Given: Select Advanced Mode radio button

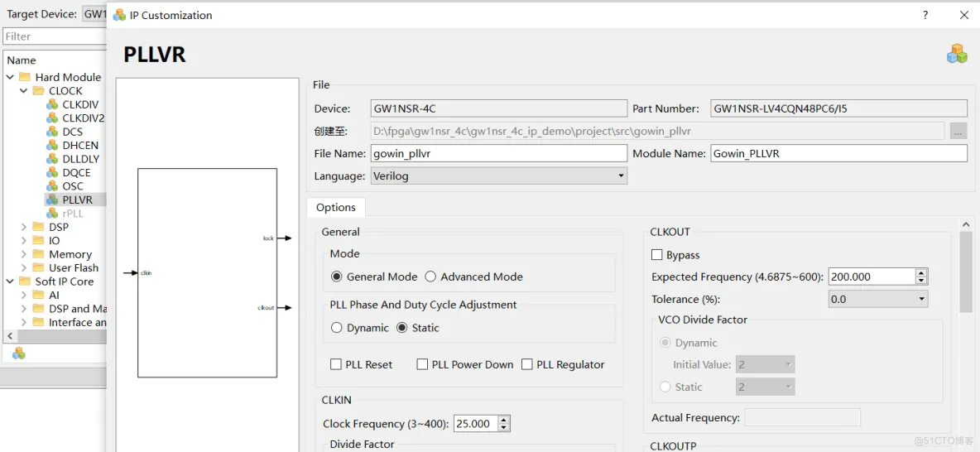Looking at the screenshot, I should click(430, 276).
